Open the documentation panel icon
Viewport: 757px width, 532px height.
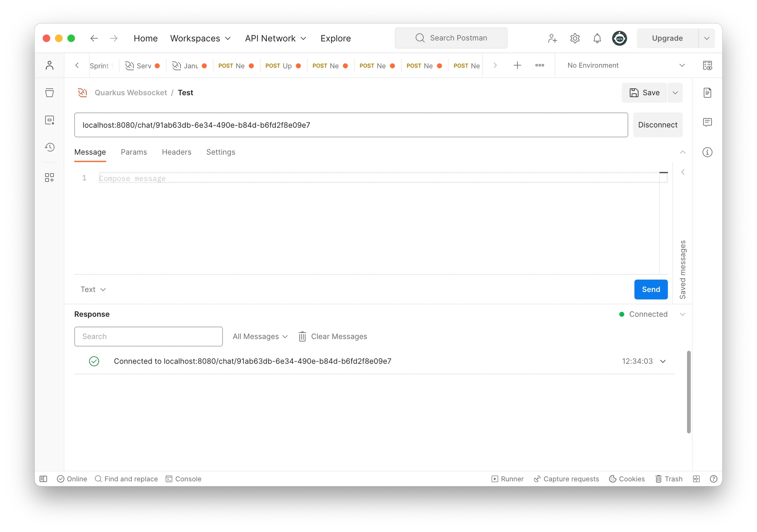click(707, 93)
